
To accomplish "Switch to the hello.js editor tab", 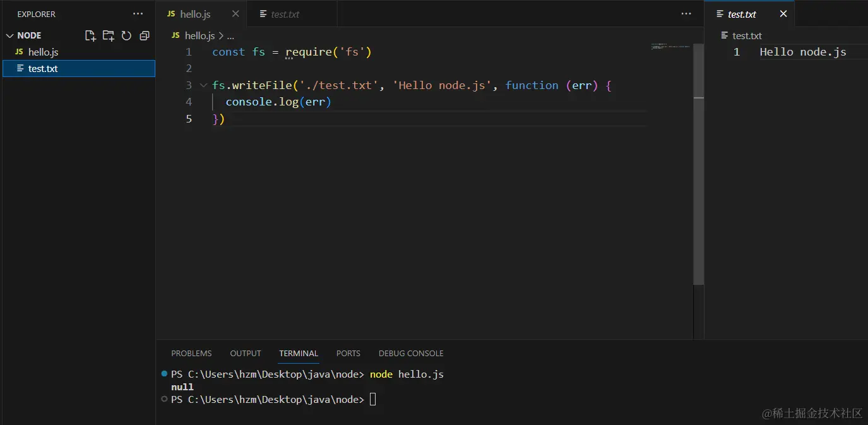I will point(201,14).
